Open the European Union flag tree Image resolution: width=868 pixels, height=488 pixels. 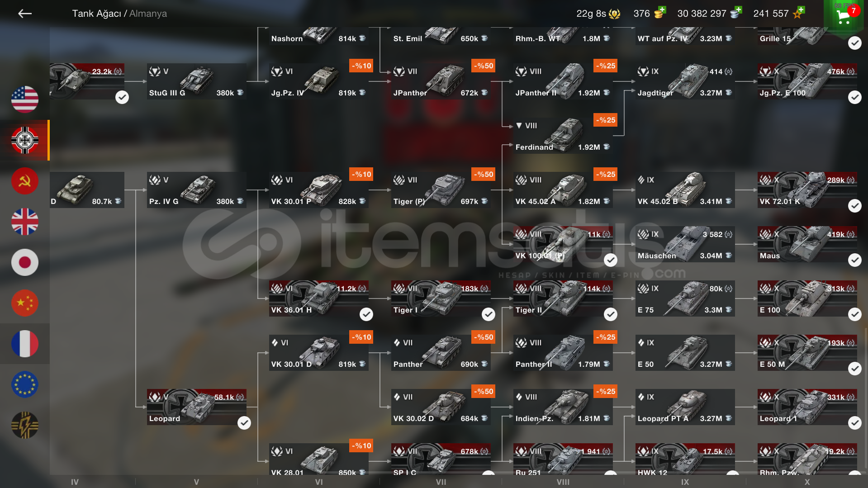25,384
